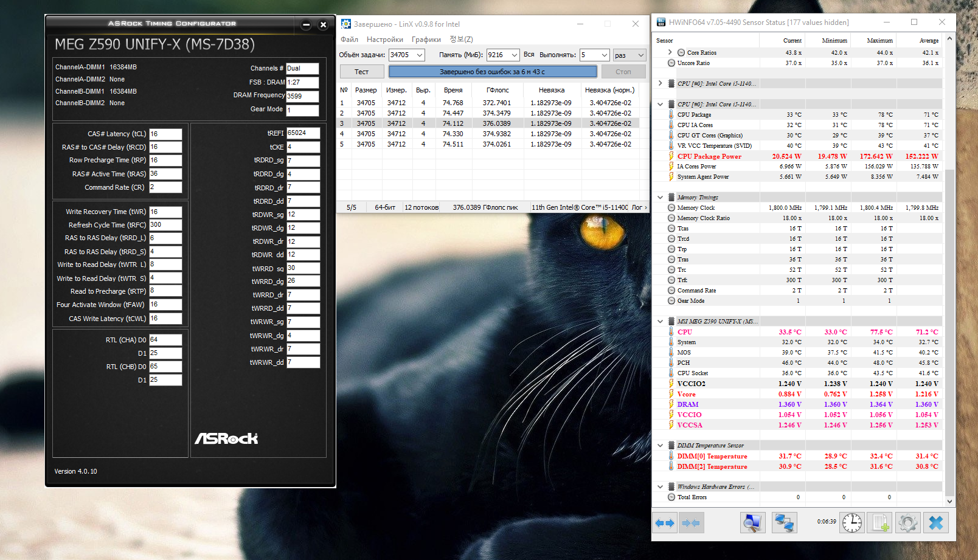This screenshot has width=978, height=560.
Task: Click the circle icon beside Command Rate in HWiNFO
Action: [x=671, y=290]
